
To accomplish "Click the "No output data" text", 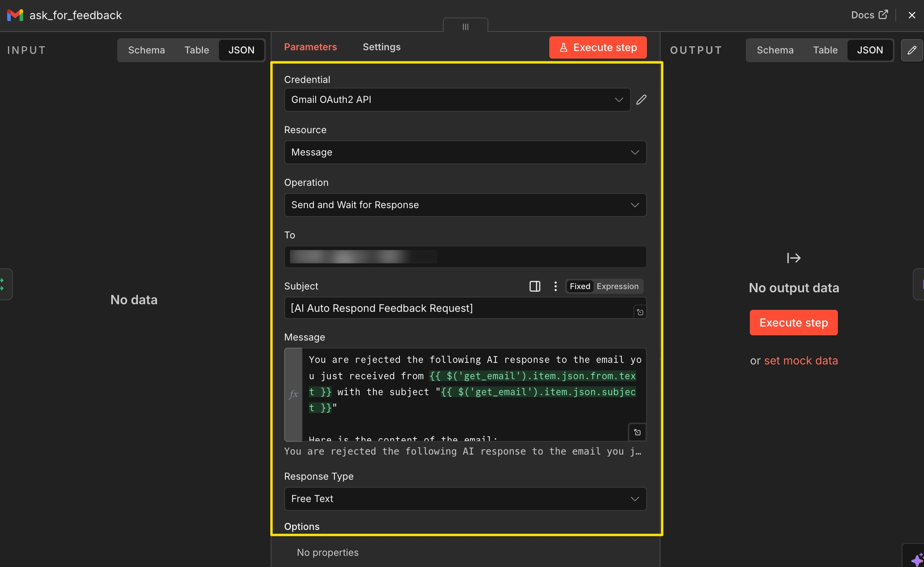I will pos(794,288).
